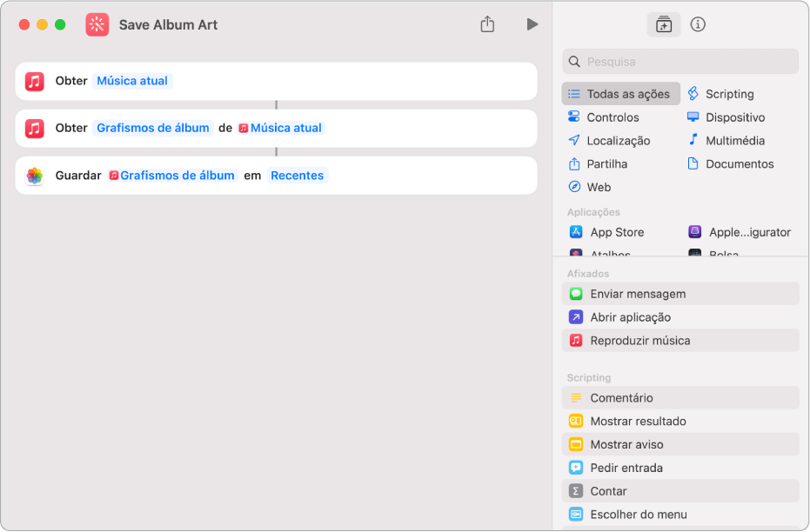This screenshot has width=810, height=532.
Task: Open the Multimédia category
Action: coord(726,140)
